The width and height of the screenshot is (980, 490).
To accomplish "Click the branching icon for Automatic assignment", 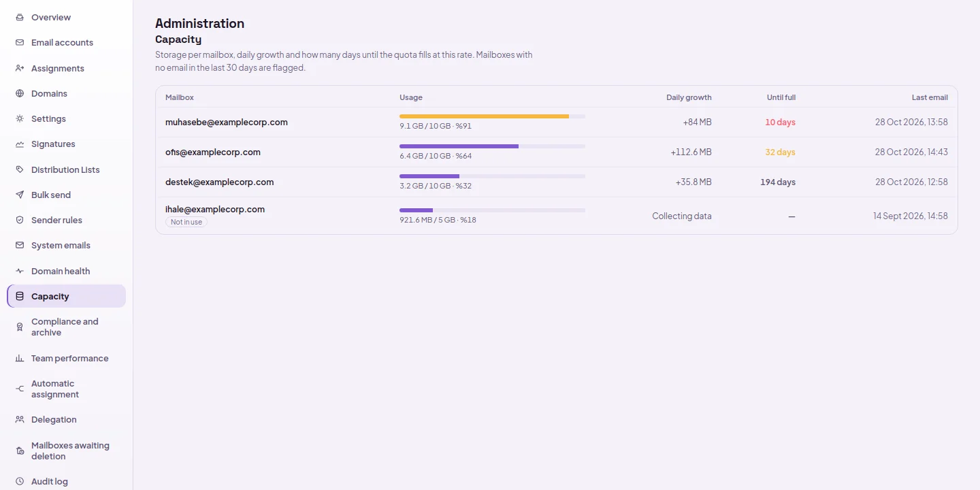I will (x=20, y=389).
